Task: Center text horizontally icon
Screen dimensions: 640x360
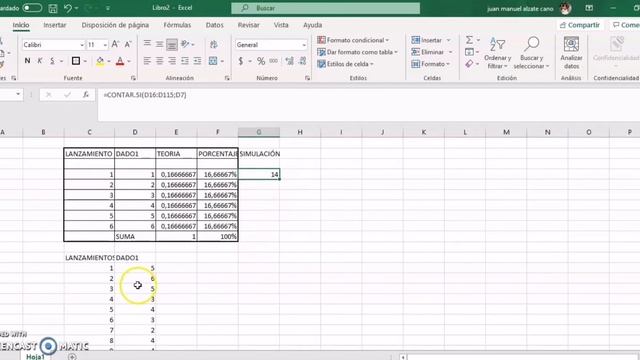Action: (x=160, y=61)
